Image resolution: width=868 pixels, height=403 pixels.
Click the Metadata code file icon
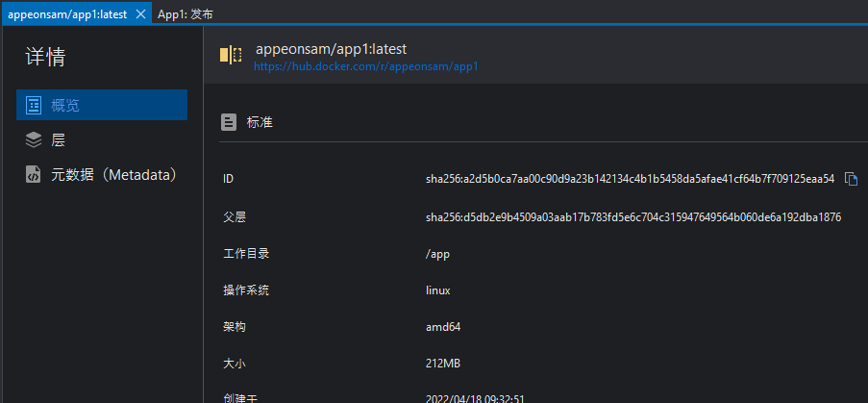(34, 174)
